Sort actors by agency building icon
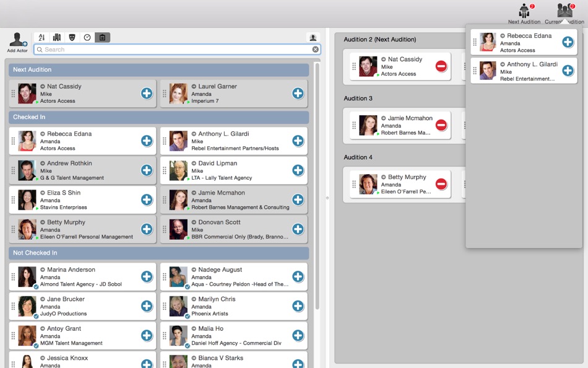The image size is (588, 368). point(57,37)
